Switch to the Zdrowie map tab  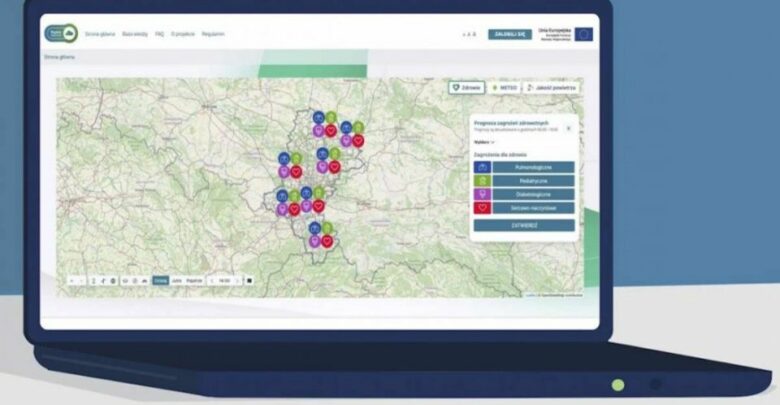coord(467,88)
